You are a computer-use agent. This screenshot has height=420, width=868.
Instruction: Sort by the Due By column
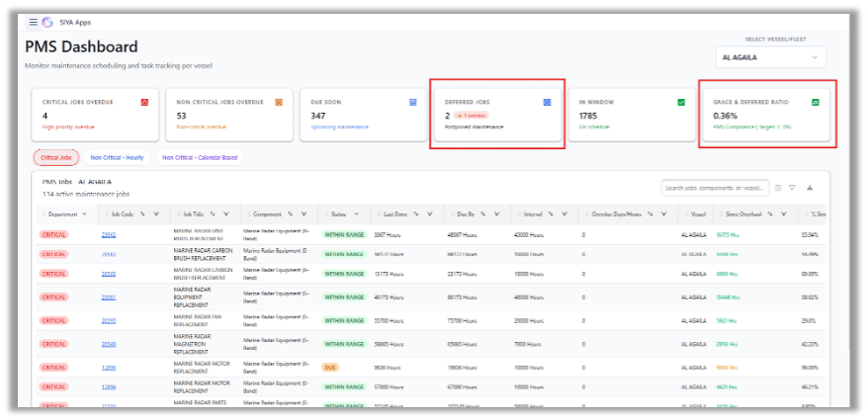(x=483, y=214)
